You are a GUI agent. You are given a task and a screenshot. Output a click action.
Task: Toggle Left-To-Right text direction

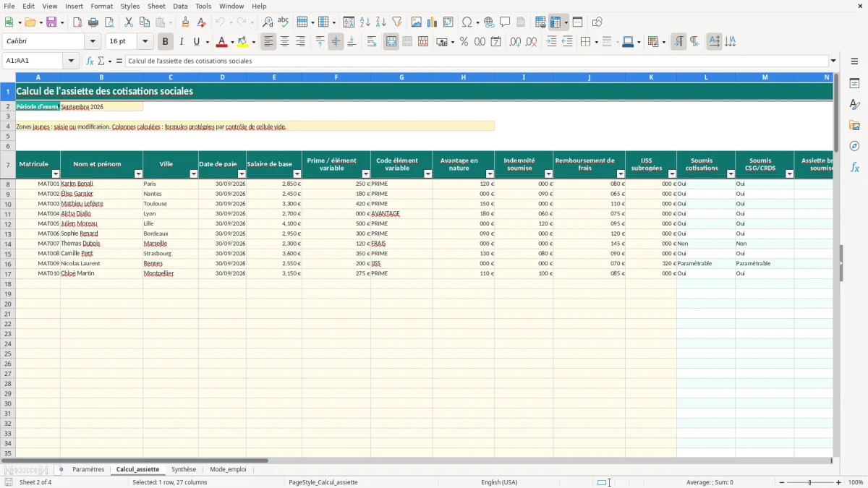tap(678, 42)
